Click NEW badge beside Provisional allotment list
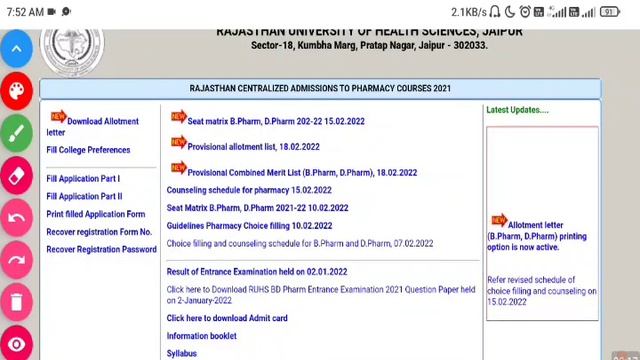The width and height of the screenshot is (640, 360). point(179,142)
